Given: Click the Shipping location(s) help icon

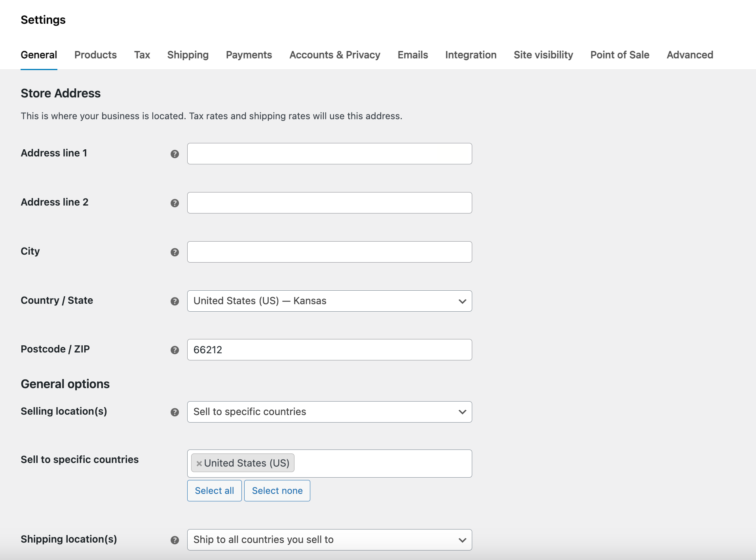Looking at the screenshot, I should (x=174, y=540).
